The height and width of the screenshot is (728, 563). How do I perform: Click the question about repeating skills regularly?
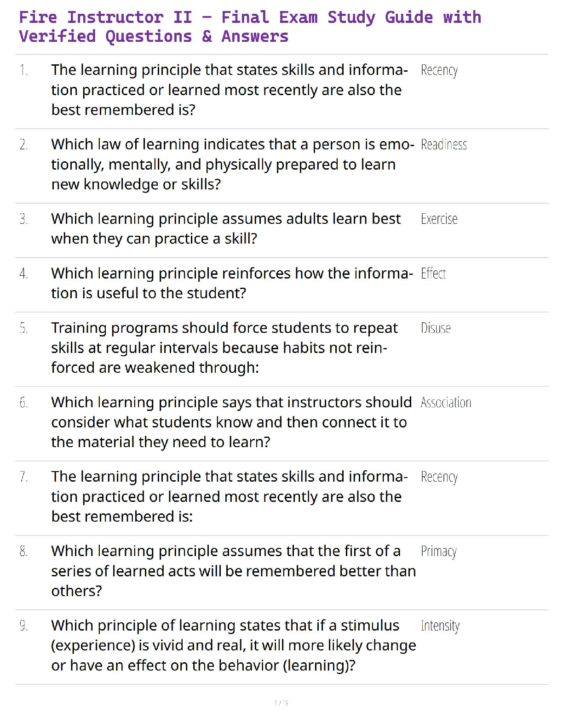pos(224,347)
